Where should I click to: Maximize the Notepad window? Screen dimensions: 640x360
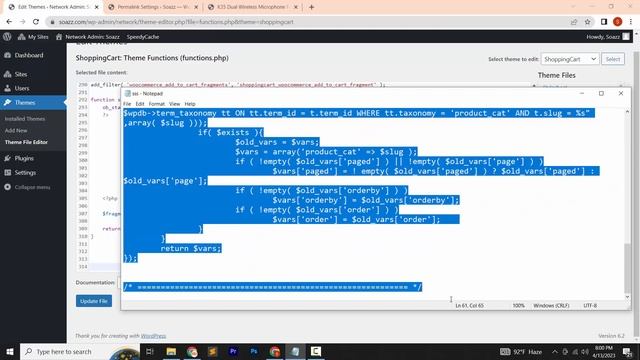601,93
